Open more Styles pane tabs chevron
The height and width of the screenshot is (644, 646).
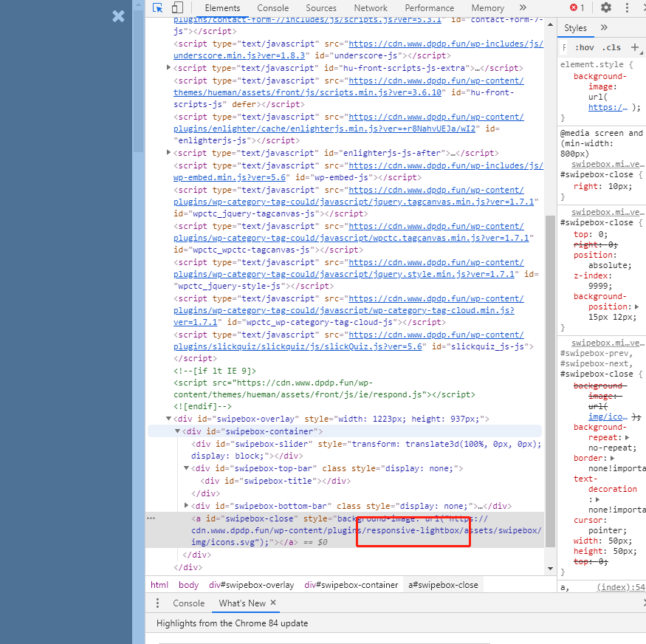tap(604, 27)
